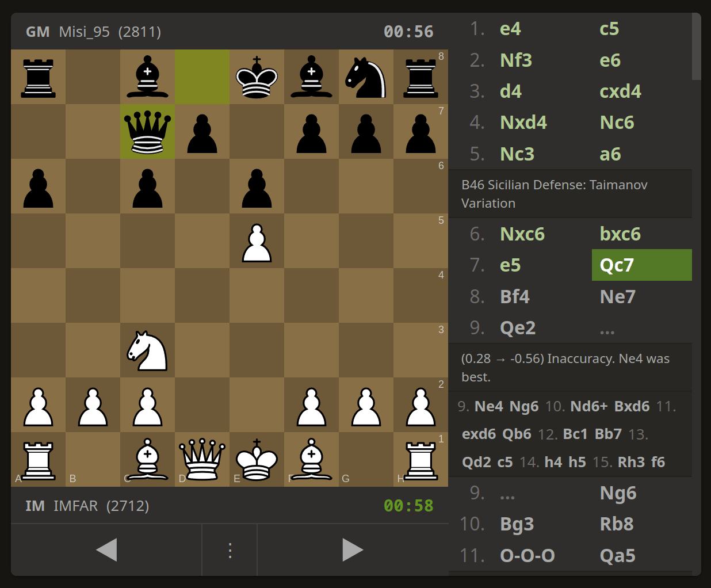Click the white pawn on e5
711x588 pixels.
(x=257, y=242)
